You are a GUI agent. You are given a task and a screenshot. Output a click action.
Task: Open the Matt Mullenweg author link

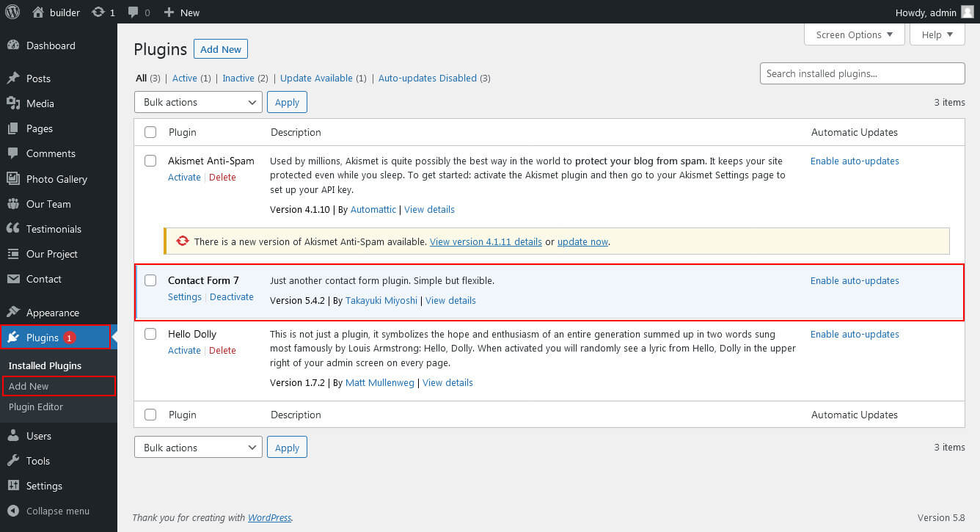pyautogui.click(x=380, y=382)
